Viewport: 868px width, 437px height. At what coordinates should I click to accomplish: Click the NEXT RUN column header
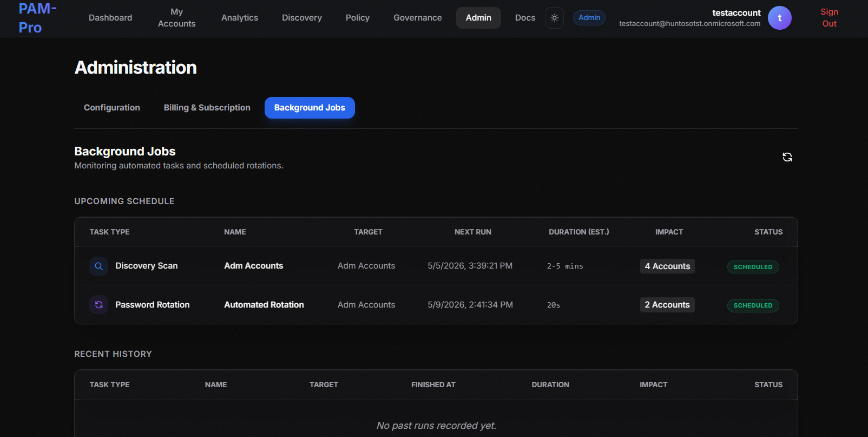point(473,232)
